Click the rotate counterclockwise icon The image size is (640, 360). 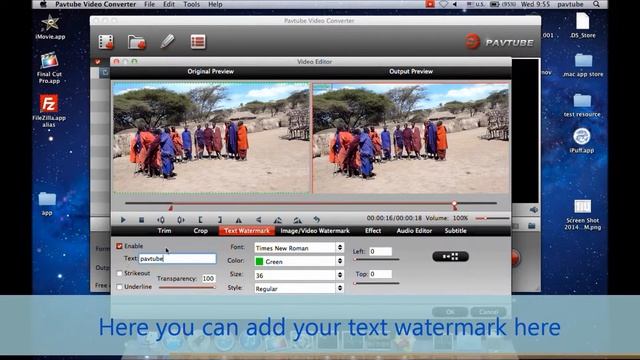(278, 220)
